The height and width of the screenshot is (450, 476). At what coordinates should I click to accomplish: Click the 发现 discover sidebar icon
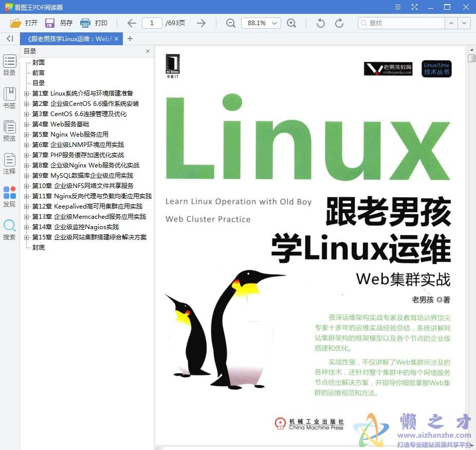pyautogui.click(x=9, y=194)
